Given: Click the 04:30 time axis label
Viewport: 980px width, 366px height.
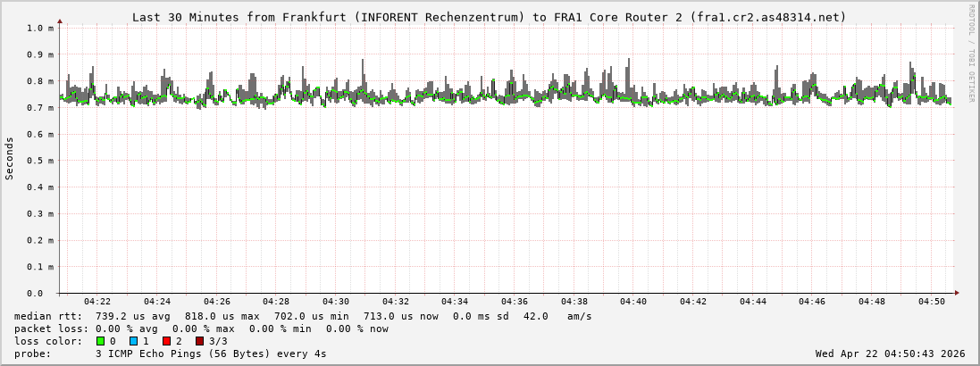Looking at the screenshot, I should [336, 303].
